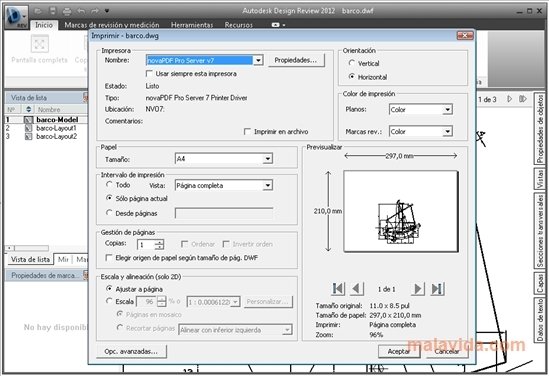Open the quick access toolbar customize arrow
This screenshot has width=549, height=376.
(107, 11)
